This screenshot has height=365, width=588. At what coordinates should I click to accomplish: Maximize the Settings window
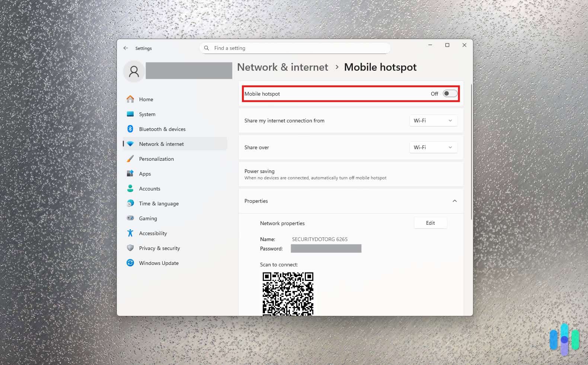pyautogui.click(x=447, y=45)
